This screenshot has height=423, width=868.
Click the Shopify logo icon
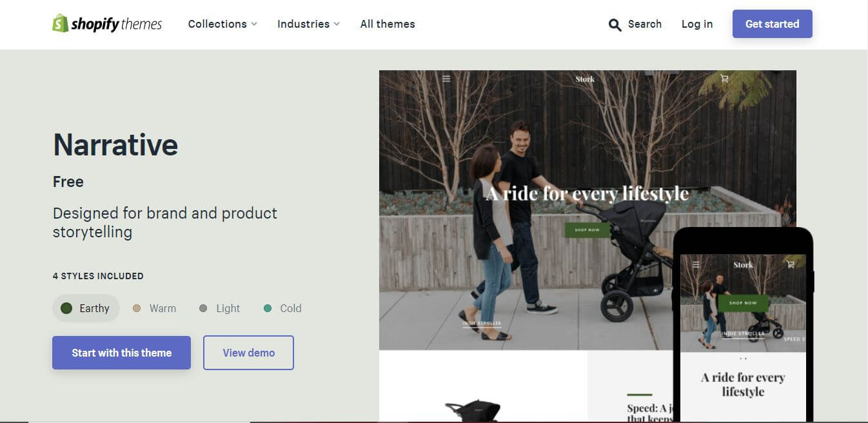[60, 23]
